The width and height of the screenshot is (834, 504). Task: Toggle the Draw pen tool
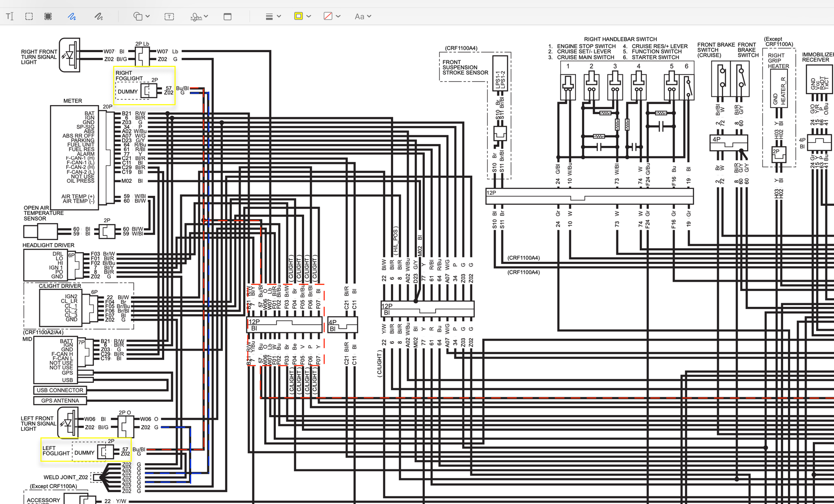click(99, 16)
